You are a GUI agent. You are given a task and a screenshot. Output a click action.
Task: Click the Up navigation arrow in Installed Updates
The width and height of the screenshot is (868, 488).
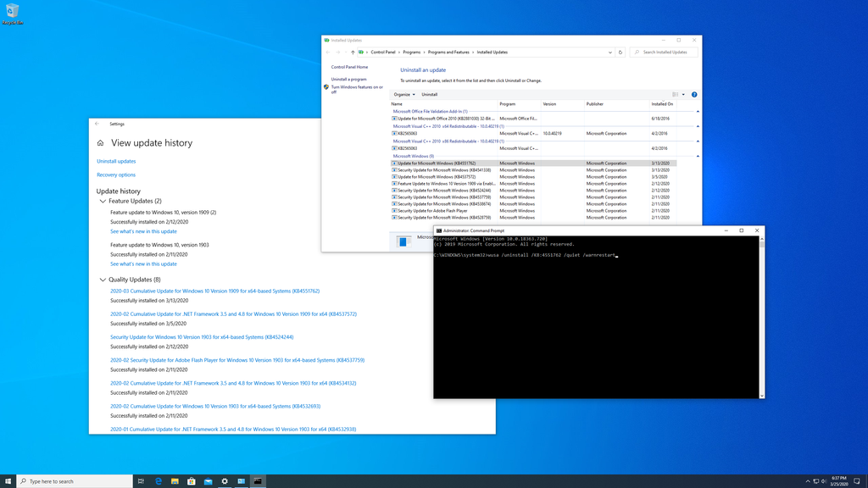coord(353,52)
